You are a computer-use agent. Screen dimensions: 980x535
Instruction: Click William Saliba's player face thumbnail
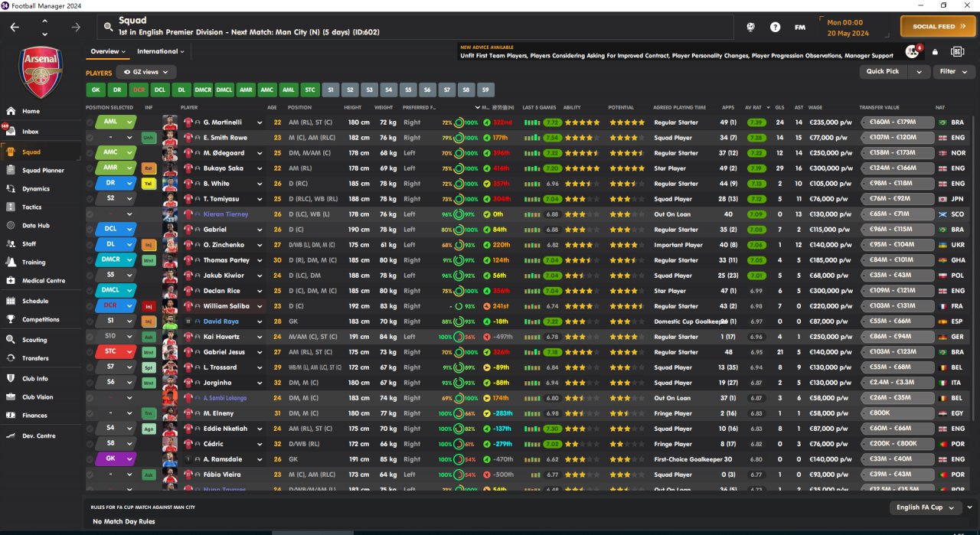170,306
